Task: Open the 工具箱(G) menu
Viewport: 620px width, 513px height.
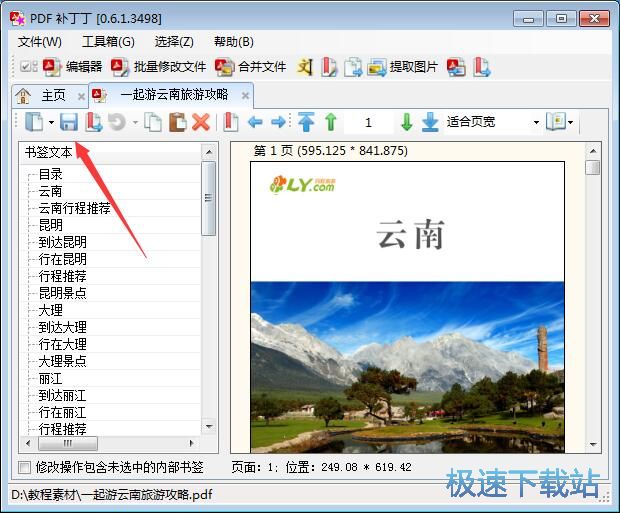Action: pos(108,42)
